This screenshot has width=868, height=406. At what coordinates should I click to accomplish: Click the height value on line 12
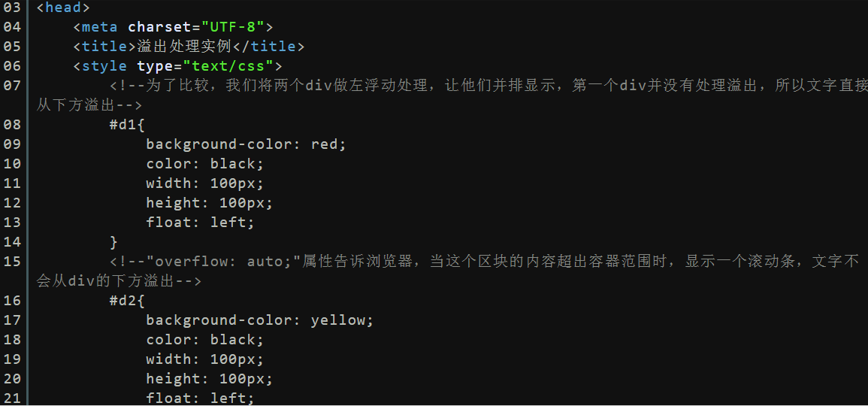pyautogui.click(x=241, y=202)
